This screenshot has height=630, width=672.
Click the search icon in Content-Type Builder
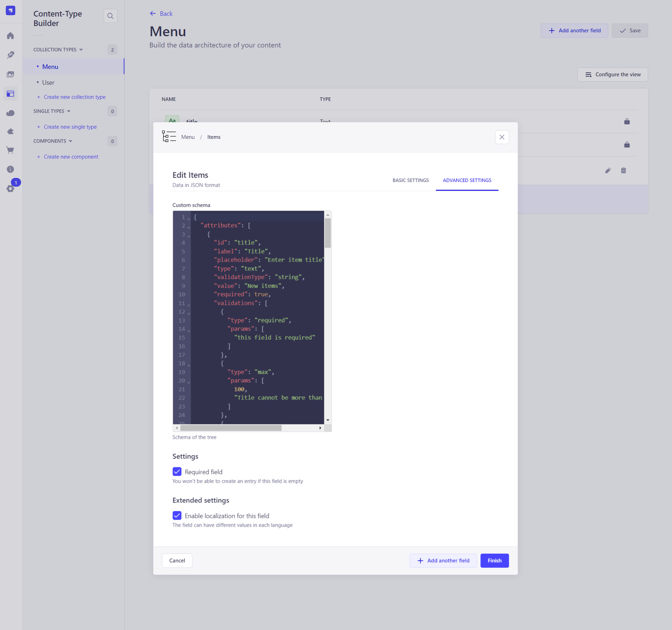110,16
